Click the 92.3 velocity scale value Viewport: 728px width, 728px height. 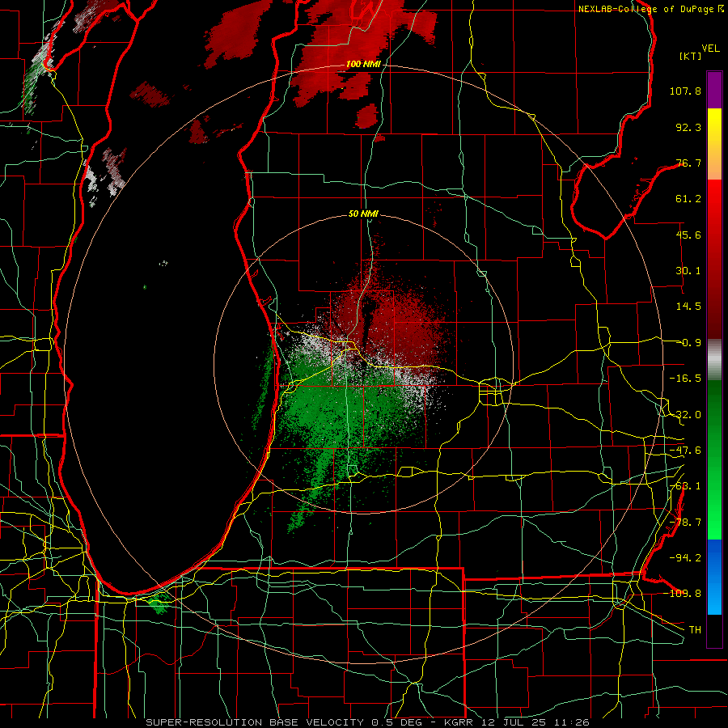click(688, 127)
